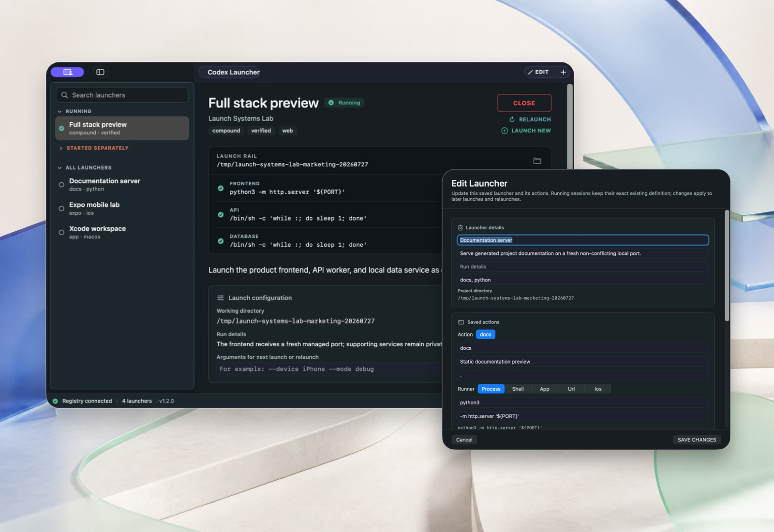Open Documentation server launcher row
Viewport: 774px width, 532px height.
(122, 185)
